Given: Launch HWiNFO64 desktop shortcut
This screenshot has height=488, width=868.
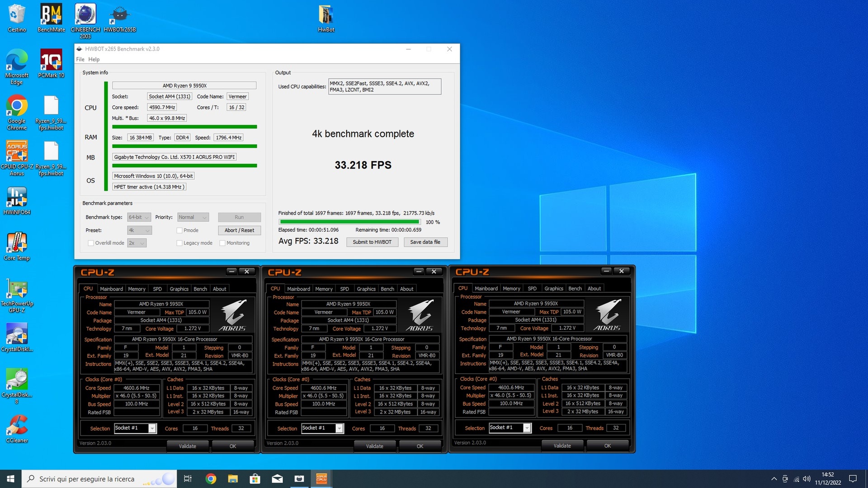Looking at the screenshot, I should pos(17,201).
